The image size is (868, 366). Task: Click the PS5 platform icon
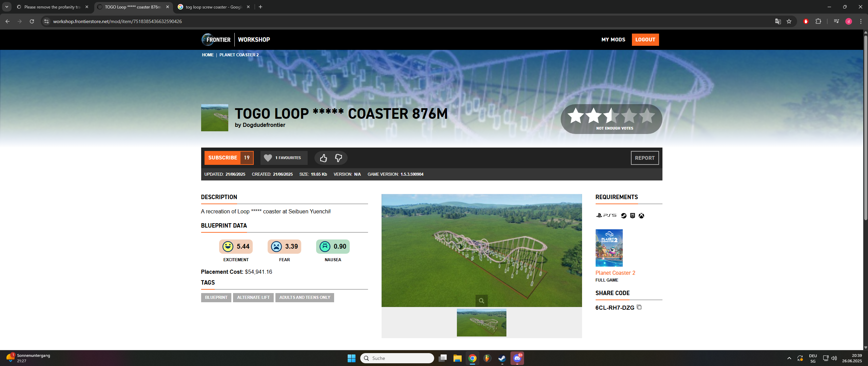tap(606, 215)
